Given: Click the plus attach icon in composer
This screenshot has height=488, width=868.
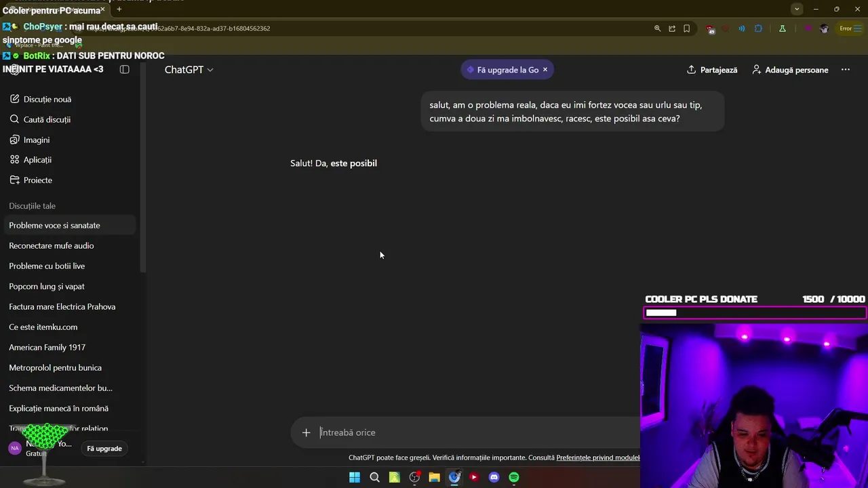Looking at the screenshot, I should point(306,432).
